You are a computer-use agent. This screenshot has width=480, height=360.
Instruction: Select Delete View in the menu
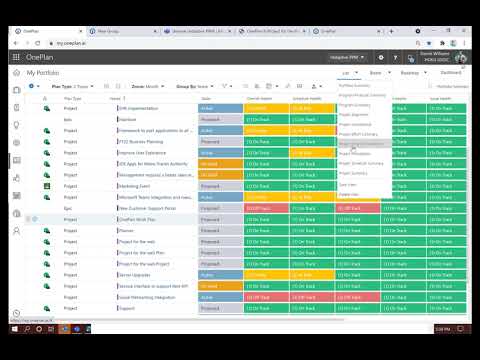point(349,194)
